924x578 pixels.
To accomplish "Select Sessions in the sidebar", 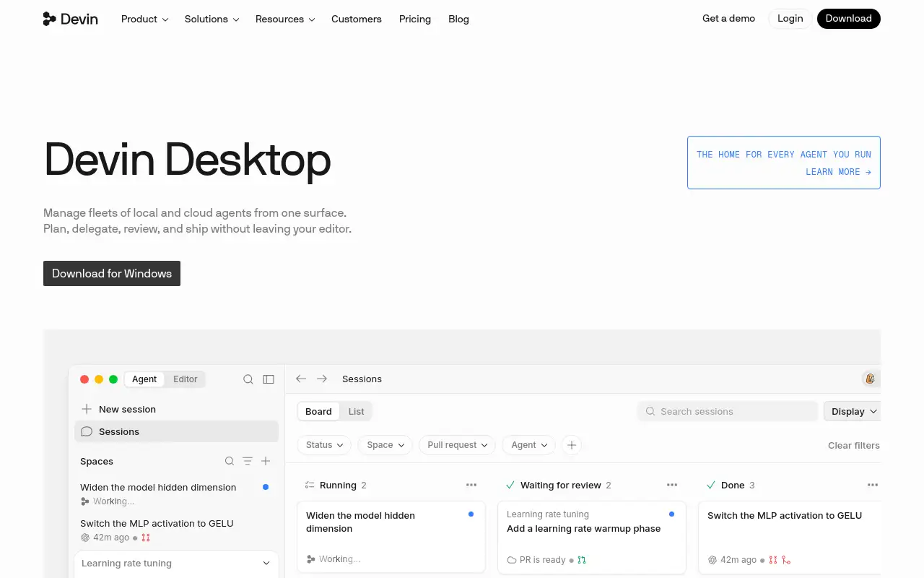I will [176, 431].
